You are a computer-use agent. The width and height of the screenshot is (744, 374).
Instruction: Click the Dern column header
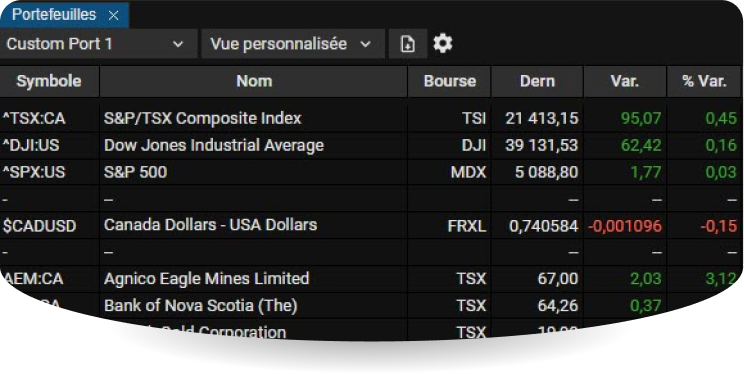pos(537,81)
